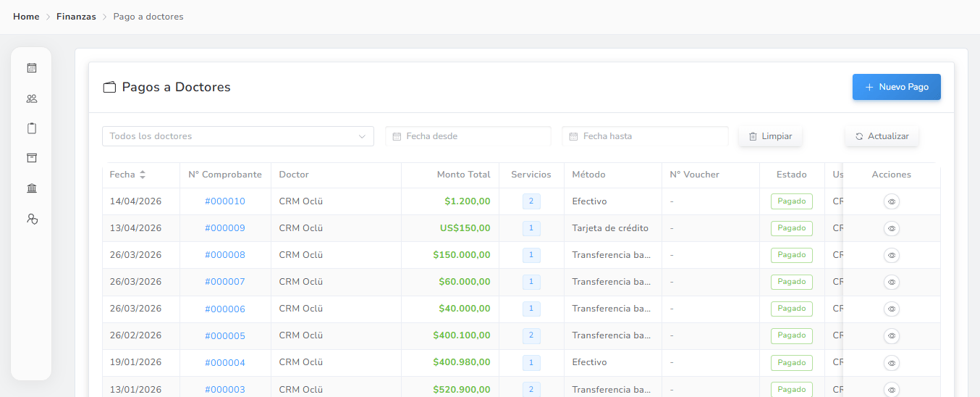This screenshot has height=397, width=980.
Task: View details eye icon for payment #000004
Action: click(892, 362)
